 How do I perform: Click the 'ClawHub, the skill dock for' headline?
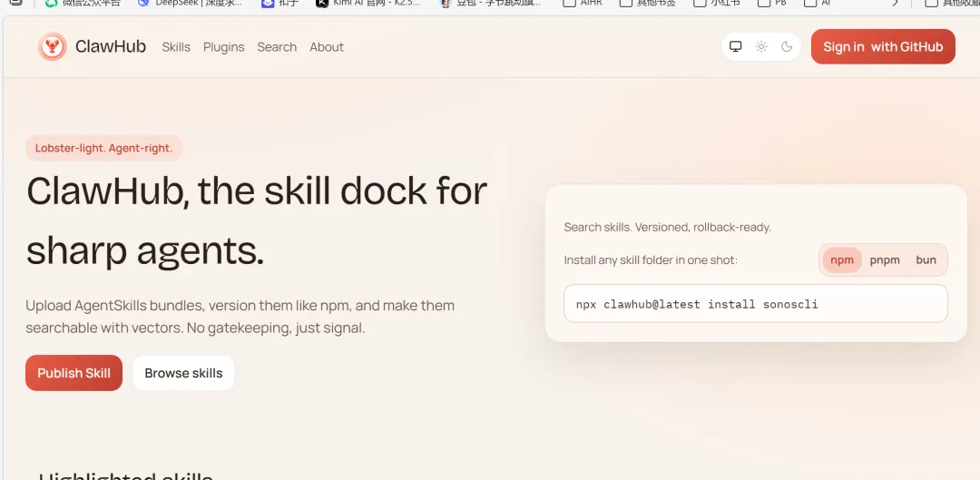257,191
